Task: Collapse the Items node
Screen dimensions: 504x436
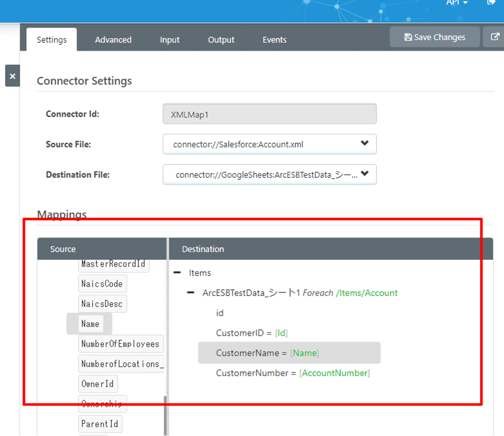Action: tap(177, 273)
